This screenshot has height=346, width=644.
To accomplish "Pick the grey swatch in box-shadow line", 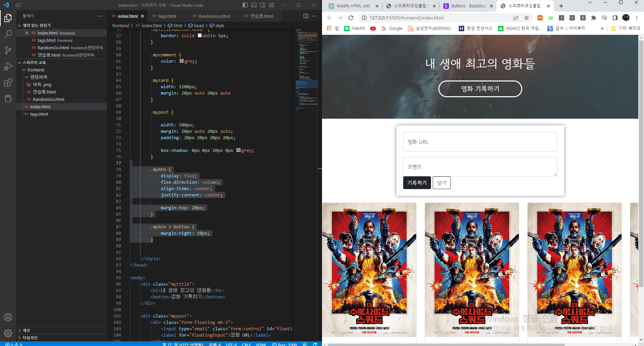I will 238,150.
